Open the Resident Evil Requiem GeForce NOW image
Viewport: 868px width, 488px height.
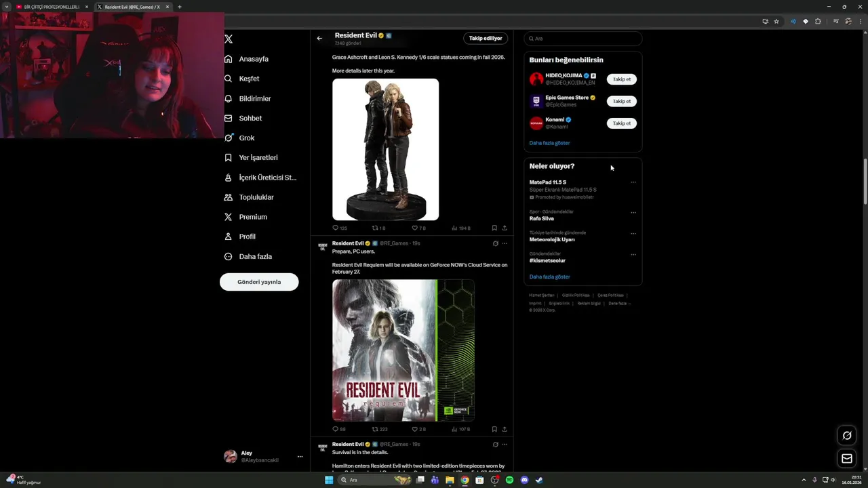(x=403, y=350)
